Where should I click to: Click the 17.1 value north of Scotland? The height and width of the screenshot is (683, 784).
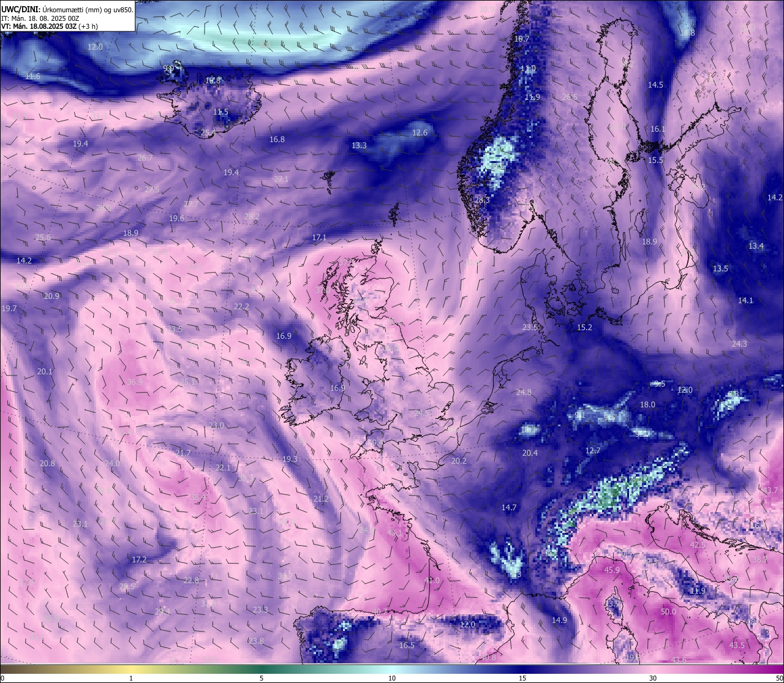click(x=319, y=238)
